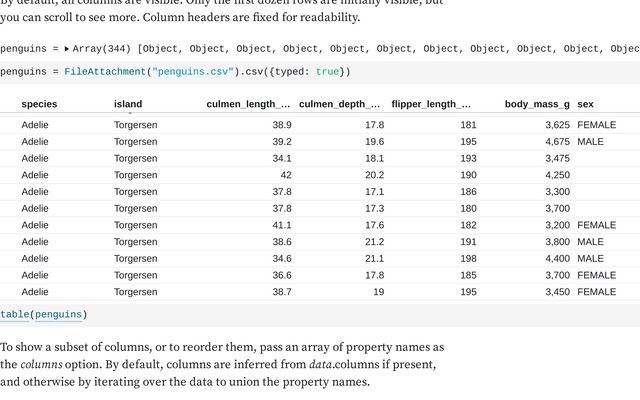Viewport: 640px width, 400px height.
Task: Sort table by the island column header
Action: [128, 104]
